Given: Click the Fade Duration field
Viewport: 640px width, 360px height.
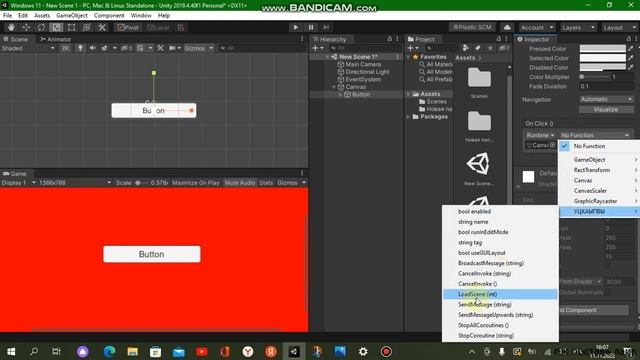Looking at the screenshot, I should pos(606,86).
